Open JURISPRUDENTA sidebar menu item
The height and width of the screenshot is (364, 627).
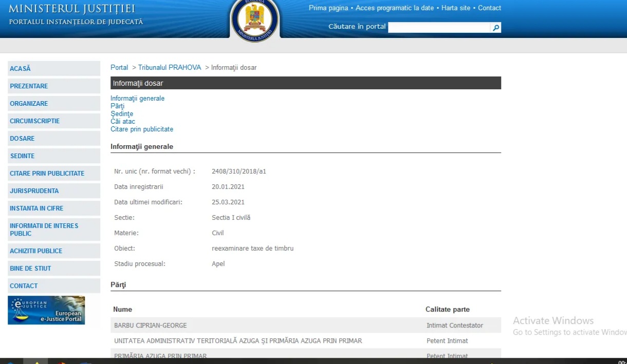click(34, 191)
